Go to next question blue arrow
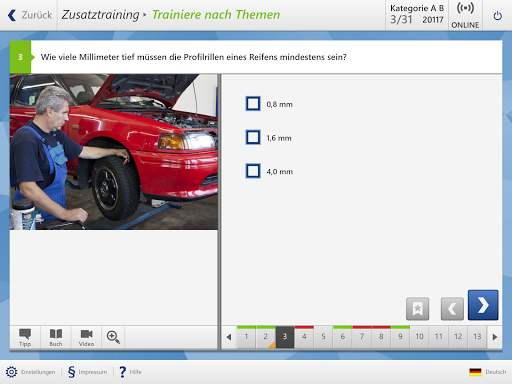This screenshot has width=512, height=384. pos(483,305)
